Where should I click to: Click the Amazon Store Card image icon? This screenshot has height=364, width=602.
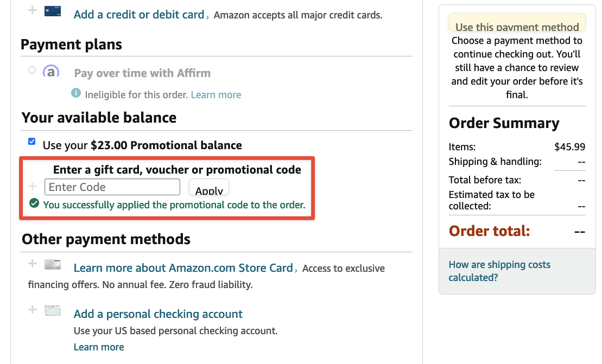[x=53, y=264]
